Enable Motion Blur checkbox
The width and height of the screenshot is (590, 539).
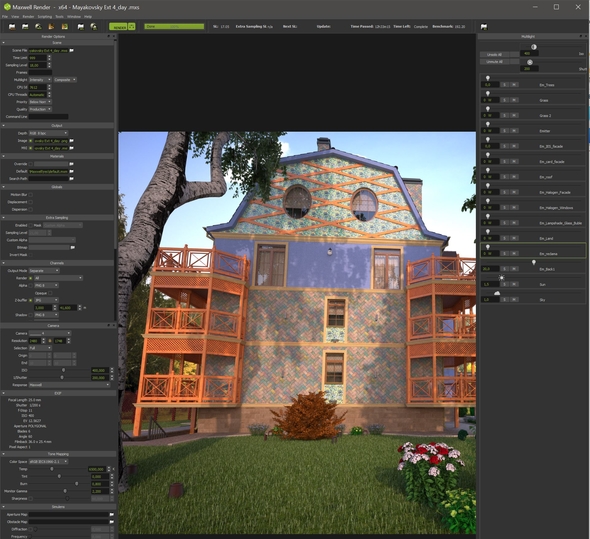[x=30, y=195]
